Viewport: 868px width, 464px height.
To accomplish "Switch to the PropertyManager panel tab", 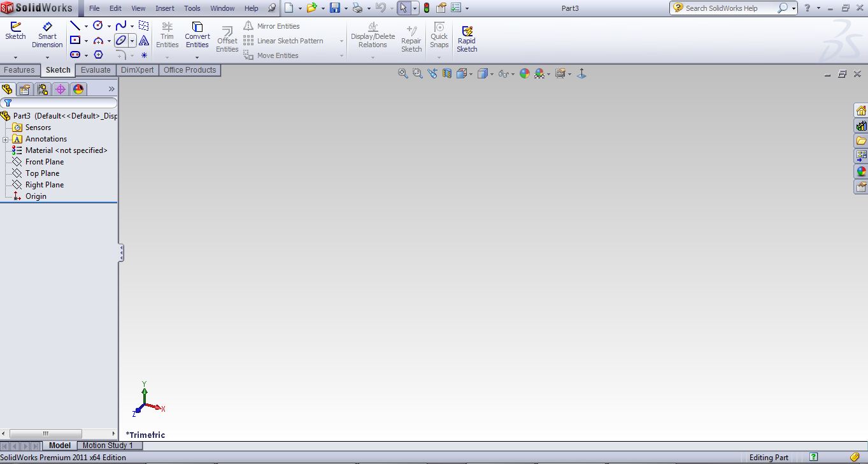I will [25, 89].
